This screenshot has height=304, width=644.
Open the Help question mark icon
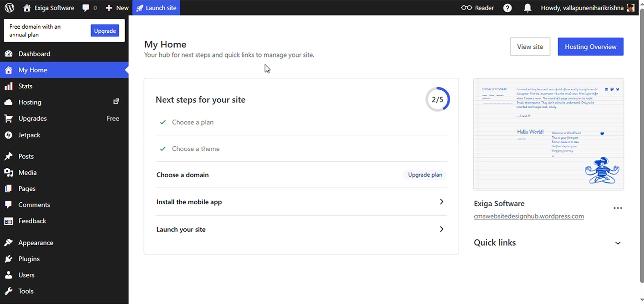coord(507,8)
